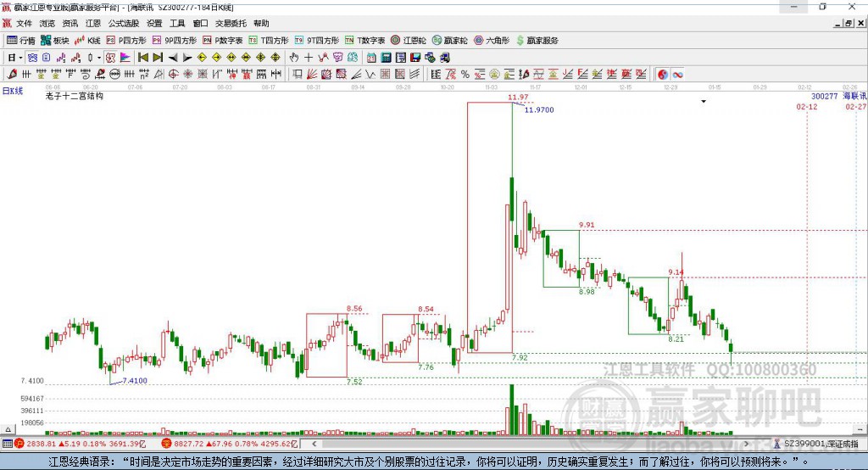Open the P数字表 tool

coord(223,41)
